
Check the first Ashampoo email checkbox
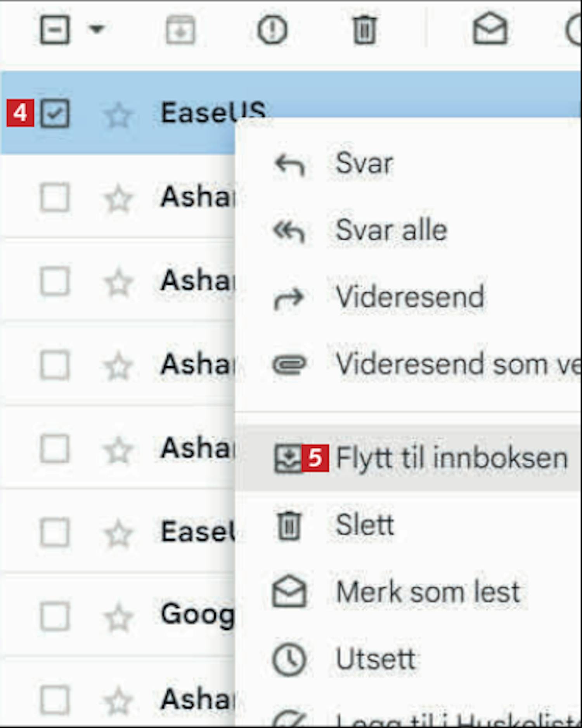[x=55, y=198]
